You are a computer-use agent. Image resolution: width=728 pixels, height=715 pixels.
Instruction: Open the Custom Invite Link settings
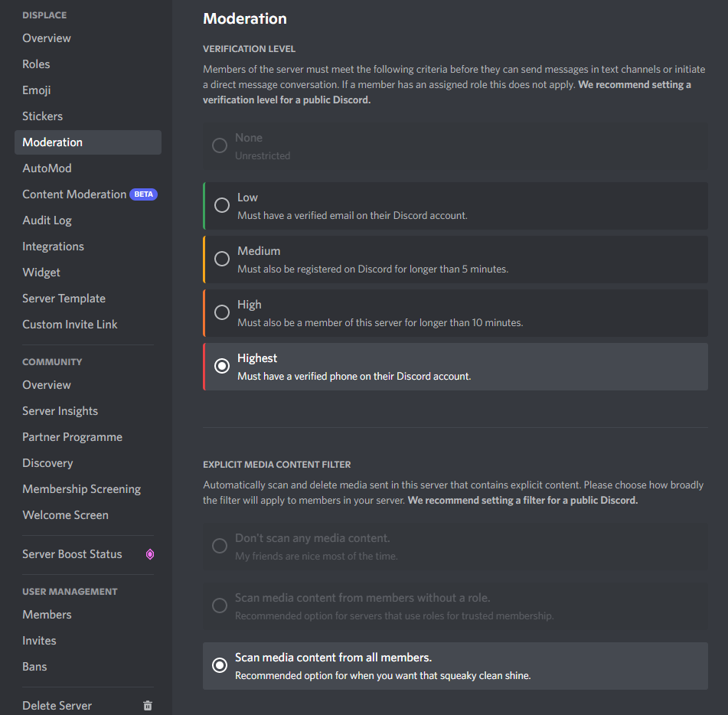pos(70,324)
